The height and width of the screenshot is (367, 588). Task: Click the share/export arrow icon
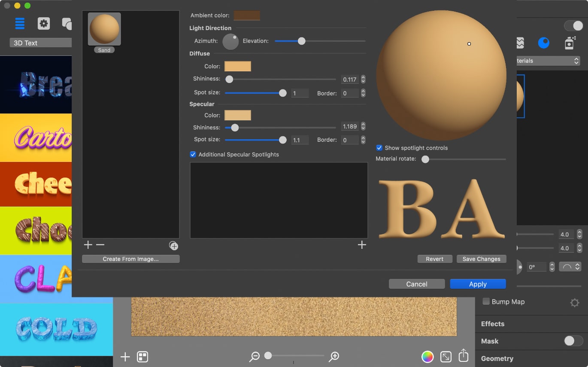[x=464, y=356]
